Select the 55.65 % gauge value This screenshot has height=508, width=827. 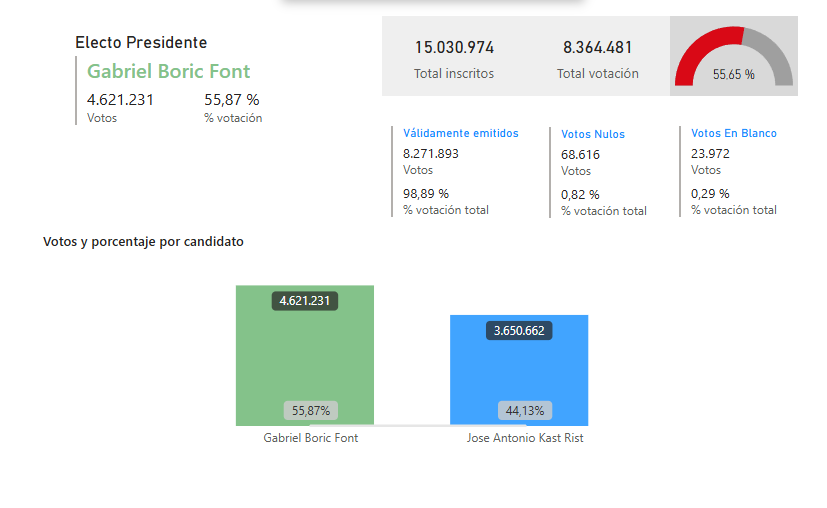click(734, 74)
